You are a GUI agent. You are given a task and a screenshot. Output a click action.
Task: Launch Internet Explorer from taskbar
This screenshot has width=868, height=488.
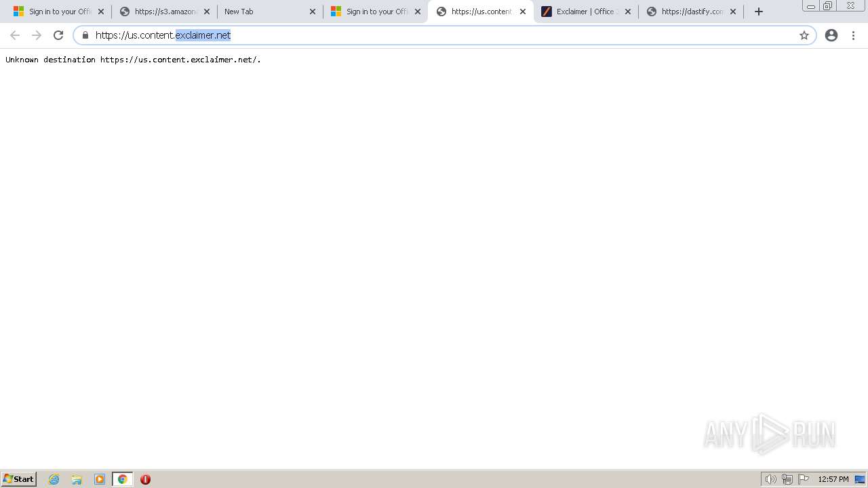pyautogui.click(x=54, y=479)
